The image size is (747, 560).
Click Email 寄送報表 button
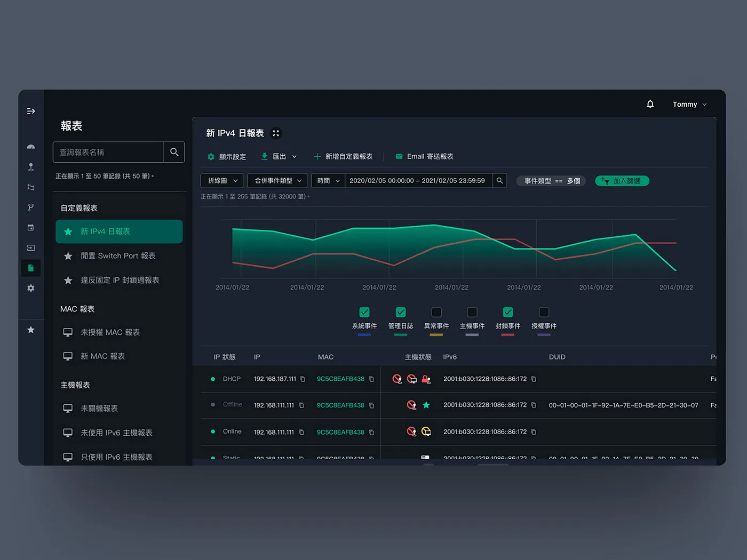[424, 156]
